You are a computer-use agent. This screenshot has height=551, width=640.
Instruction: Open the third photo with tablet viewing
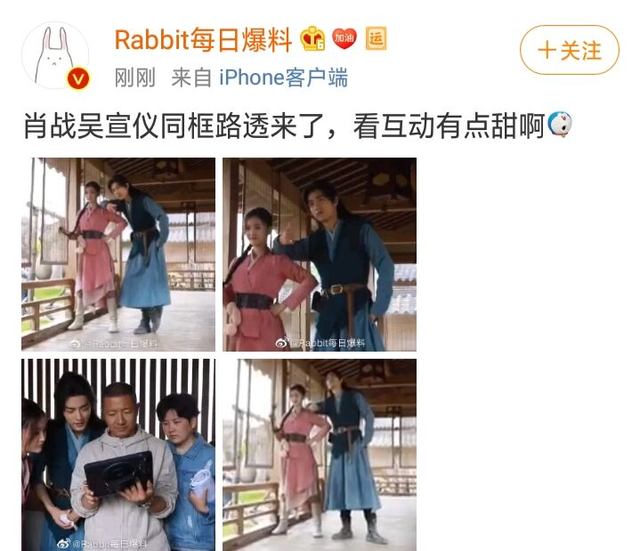tap(118, 455)
